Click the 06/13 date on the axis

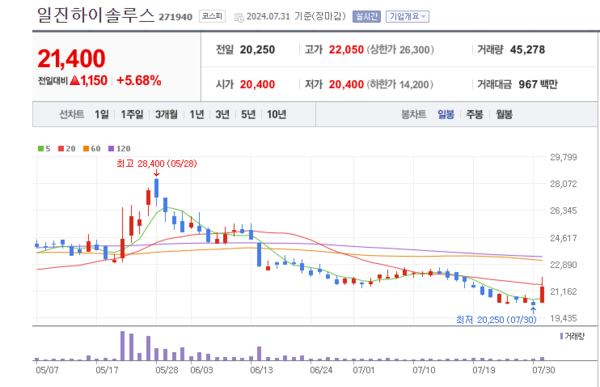coord(261,370)
